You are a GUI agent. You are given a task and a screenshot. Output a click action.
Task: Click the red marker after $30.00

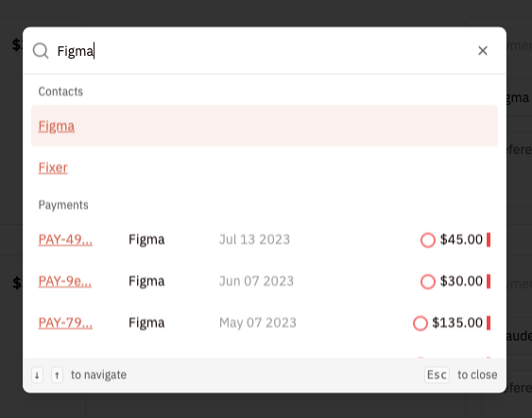pos(489,281)
